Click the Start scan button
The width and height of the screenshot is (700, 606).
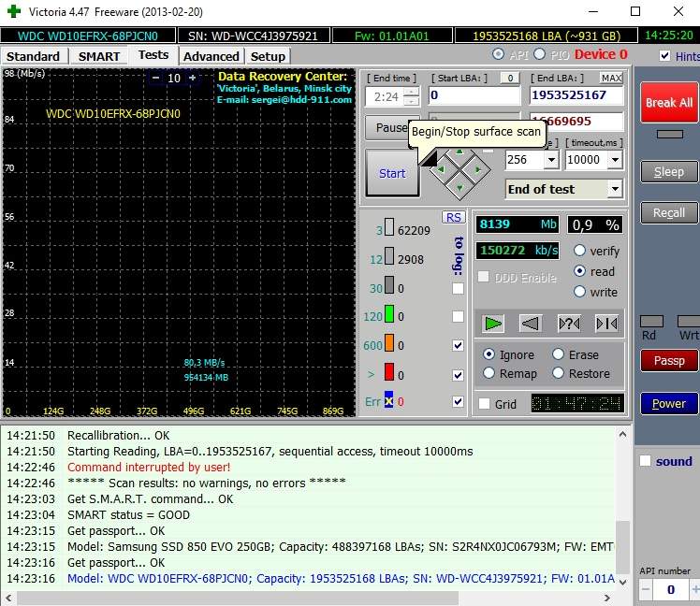point(392,173)
